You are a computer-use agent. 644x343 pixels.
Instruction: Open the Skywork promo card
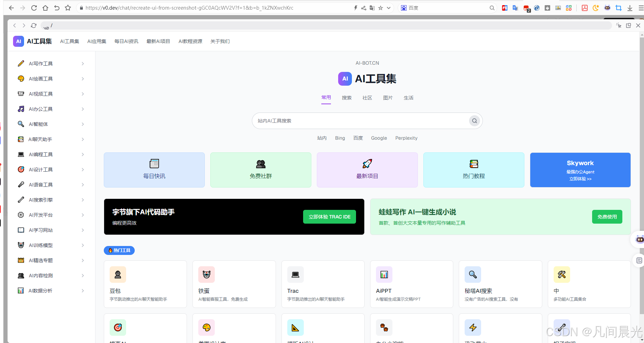coord(580,170)
